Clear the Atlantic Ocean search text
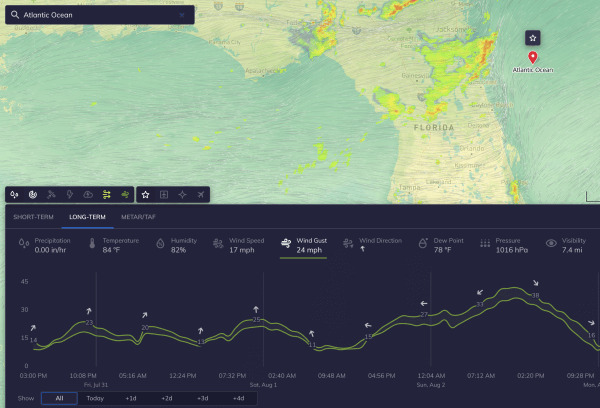600x408 pixels. coord(182,15)
